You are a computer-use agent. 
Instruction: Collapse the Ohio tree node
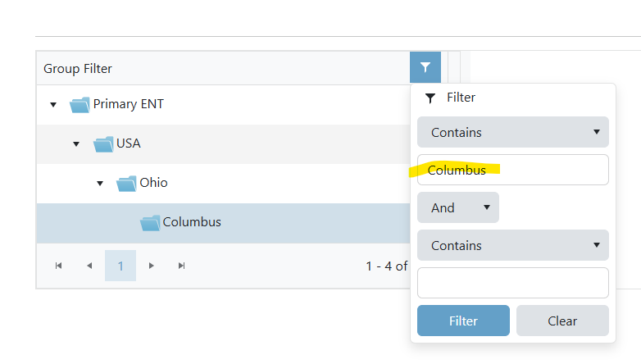tap(99, 184)
